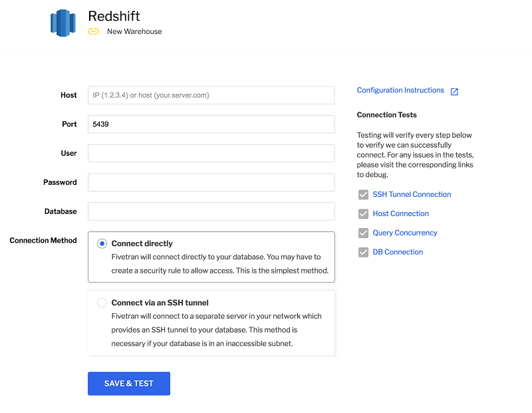Toggle the DB Connection checkbox
The image size is (532, 413).
pos(363,253)
